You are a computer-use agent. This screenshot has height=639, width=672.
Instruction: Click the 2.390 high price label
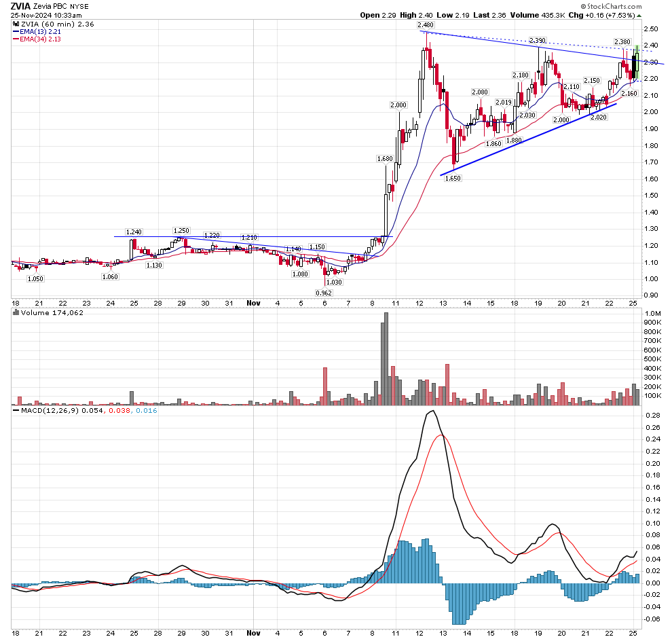coord(538,41)
